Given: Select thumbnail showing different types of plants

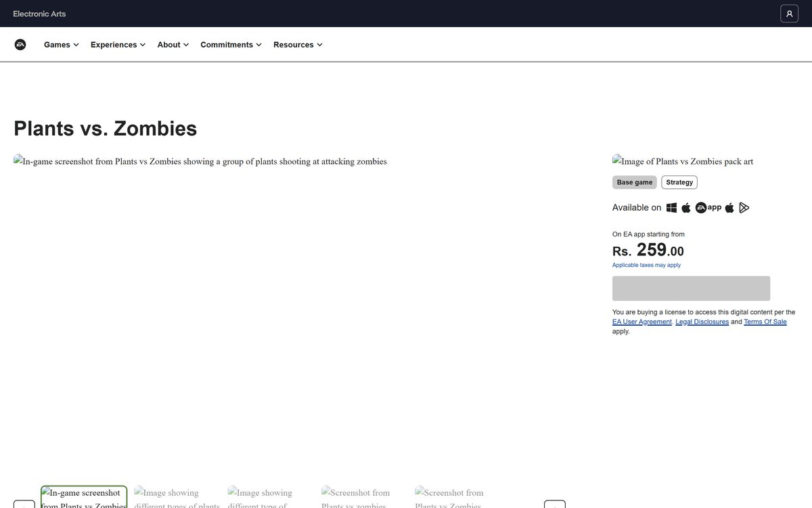Looking at the screenshot, I should [177, 497].
